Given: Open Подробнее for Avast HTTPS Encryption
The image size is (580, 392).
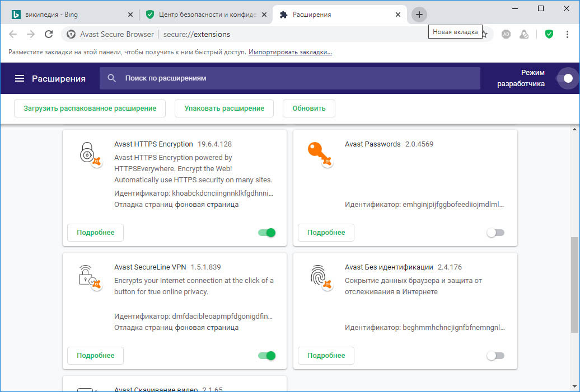Looking at the screenshot, I should click(x=95, y=233).
